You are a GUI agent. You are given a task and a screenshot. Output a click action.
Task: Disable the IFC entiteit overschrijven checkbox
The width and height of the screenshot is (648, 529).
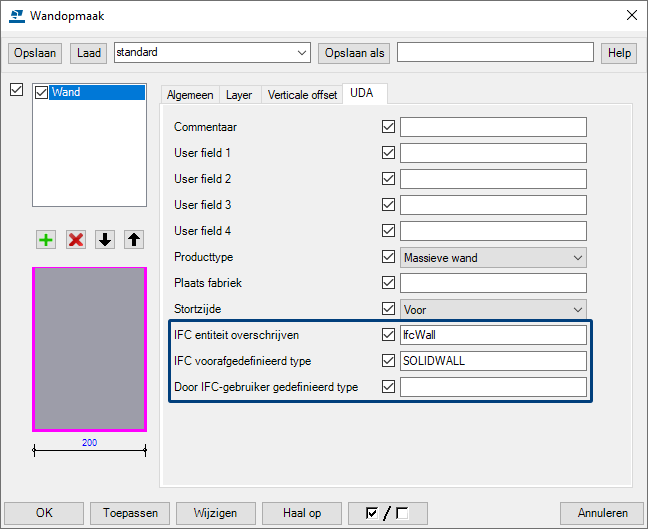point(388,335)
